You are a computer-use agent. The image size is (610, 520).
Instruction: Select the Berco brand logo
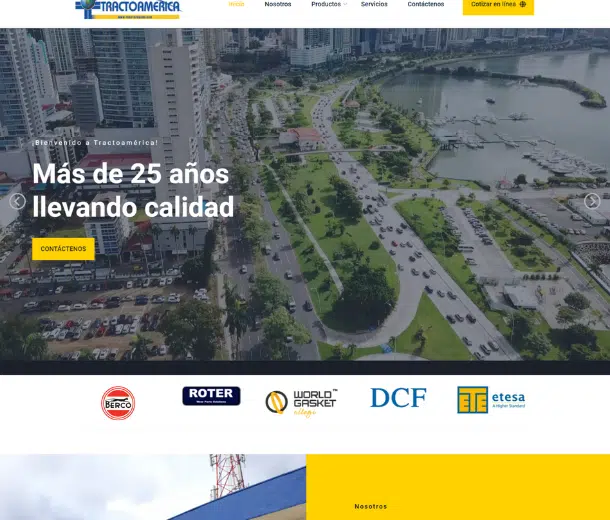point(118,403)
